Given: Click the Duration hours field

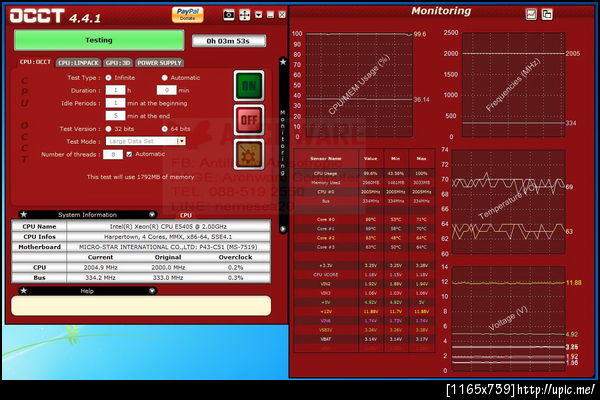Looking at the screenshot, I should pyautogui.click(x=115, y=90).
